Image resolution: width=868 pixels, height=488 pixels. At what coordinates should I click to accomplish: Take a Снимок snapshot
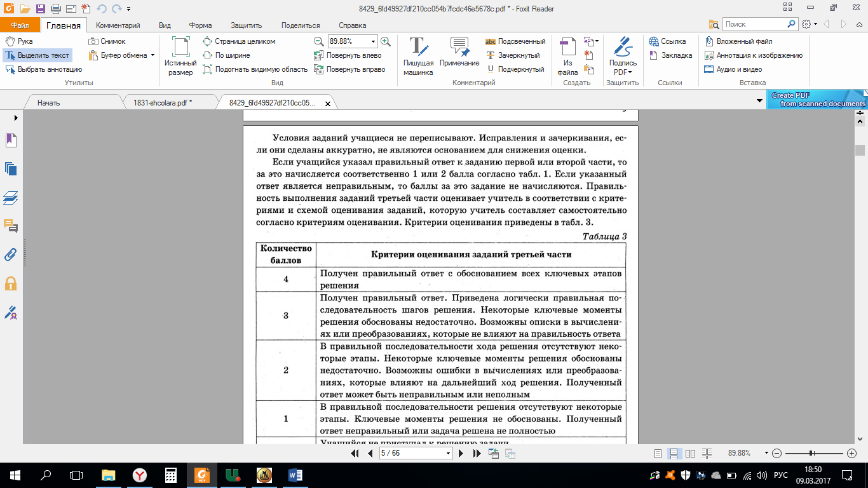click(x=107, y=41)
